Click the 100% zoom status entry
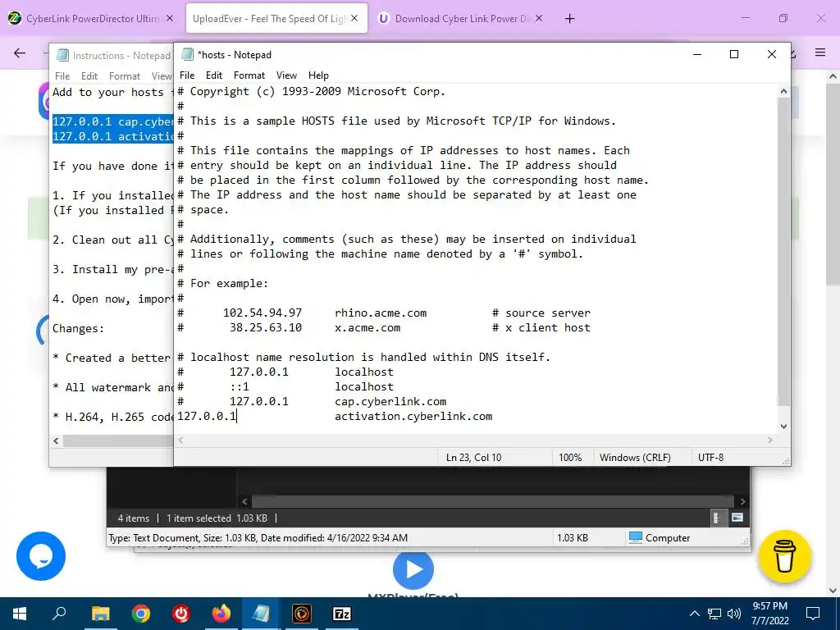This screenshot has width=840, height=630. point(570,458)
